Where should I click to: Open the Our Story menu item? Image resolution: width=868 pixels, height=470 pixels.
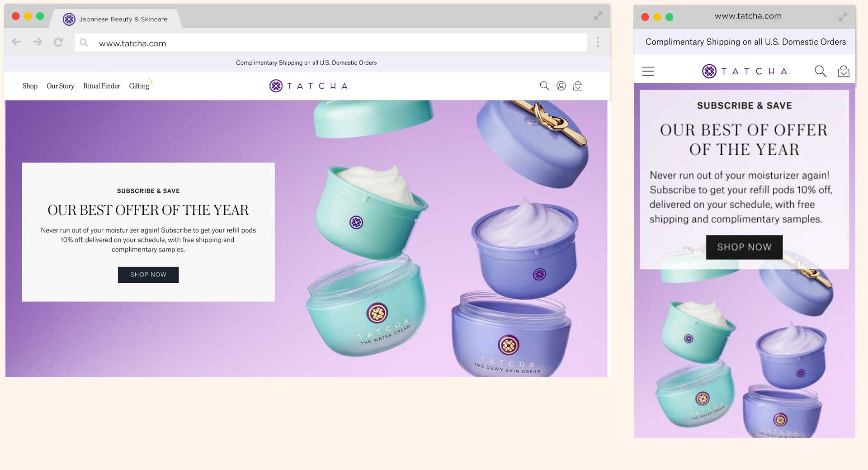(60, 86)
